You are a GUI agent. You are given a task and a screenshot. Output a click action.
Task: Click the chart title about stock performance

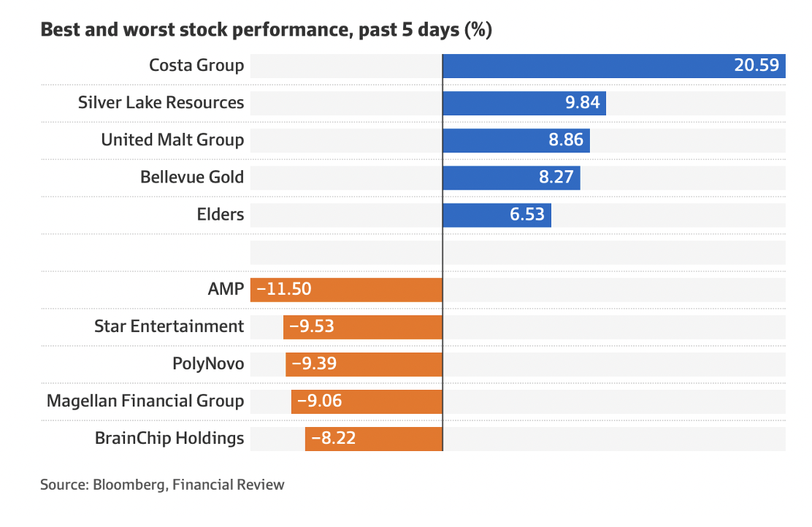267,31
